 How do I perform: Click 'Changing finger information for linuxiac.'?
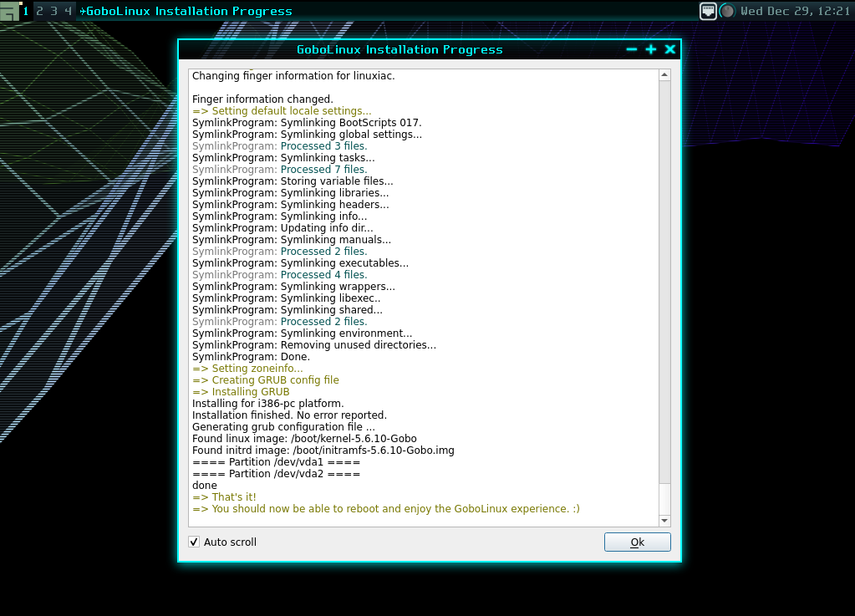(293, 76)
